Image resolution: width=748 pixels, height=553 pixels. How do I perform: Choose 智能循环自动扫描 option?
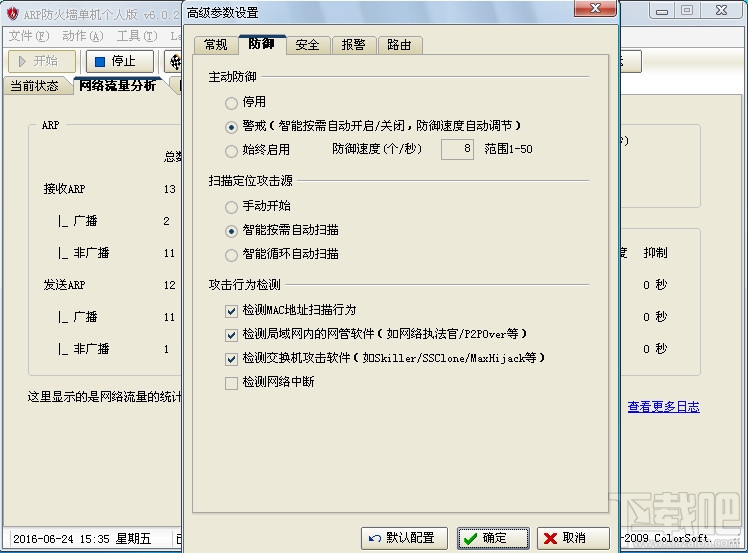tap(231, 255)
